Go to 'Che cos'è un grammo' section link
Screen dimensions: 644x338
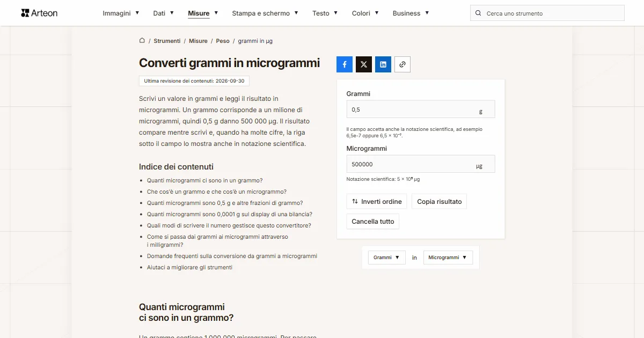click(x=217, y=192)
